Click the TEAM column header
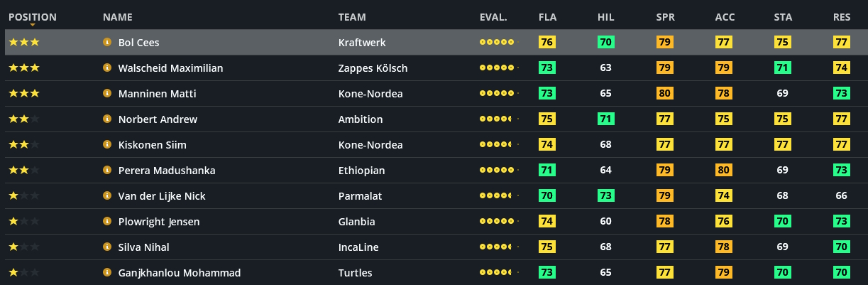 (x=352, y=17)
